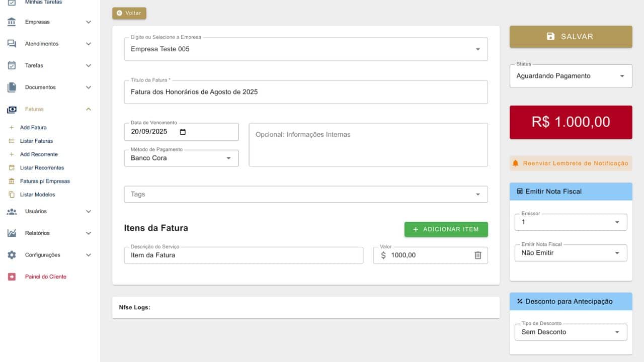Click the Atendimentos chat icon in sidebar
The height and width of the screenshot is (362, 644).
[x=12, y=44]
